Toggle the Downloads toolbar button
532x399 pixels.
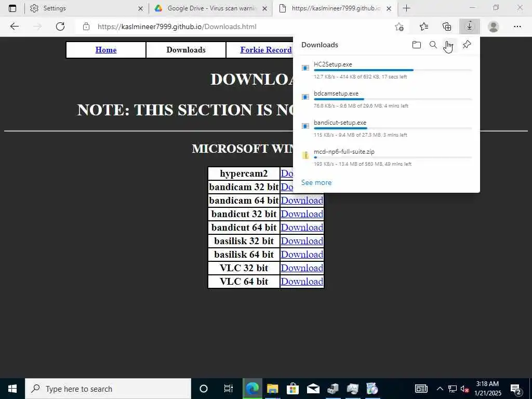[x=470, y=26]
